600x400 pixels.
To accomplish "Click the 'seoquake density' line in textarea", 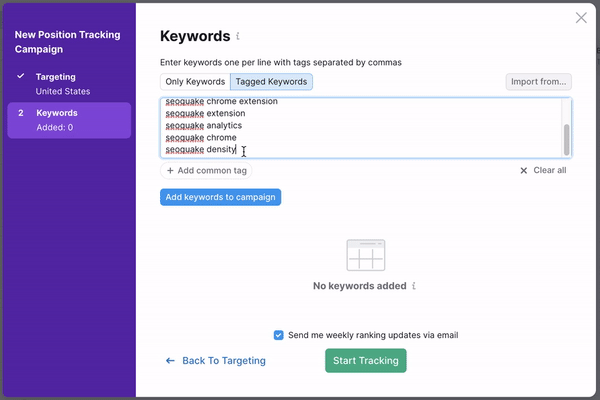I will 201,149.
